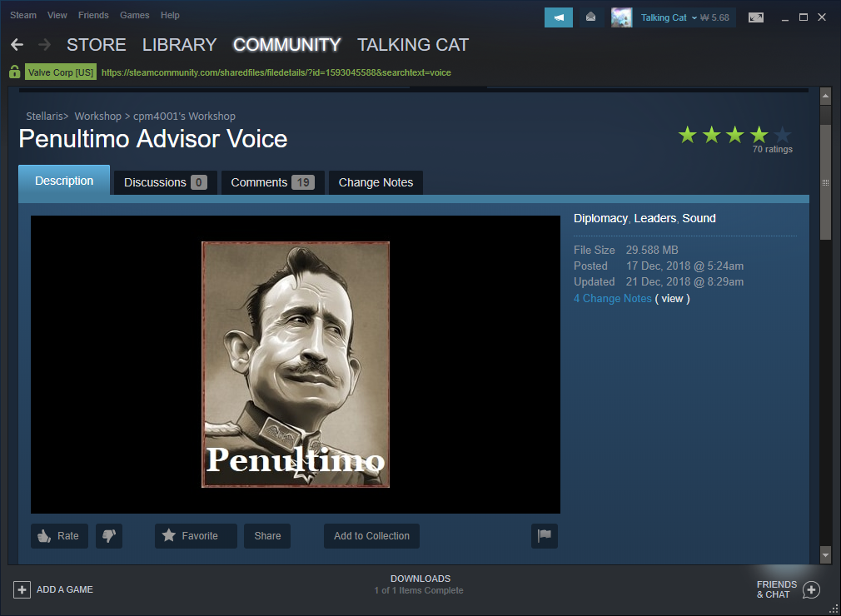The width and height of the screenshot is (841, 616).
Task: Click the ADD A GAME label
Action: click(65, 589)
